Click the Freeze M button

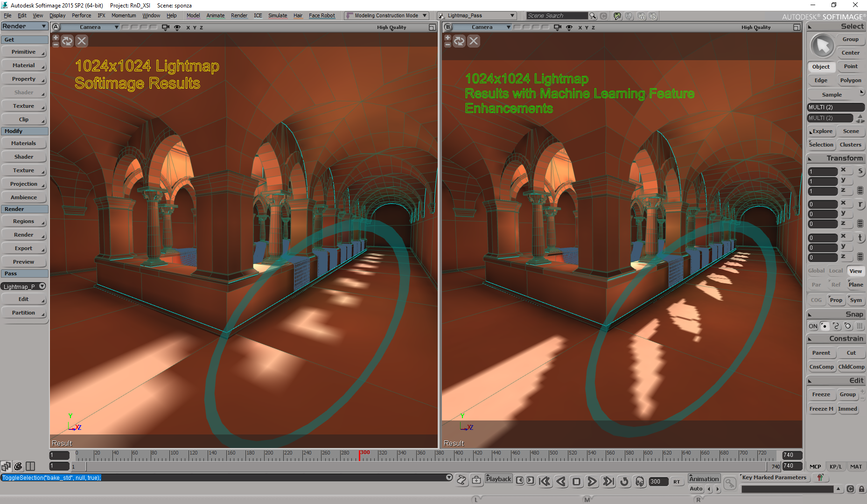point(821,409)
